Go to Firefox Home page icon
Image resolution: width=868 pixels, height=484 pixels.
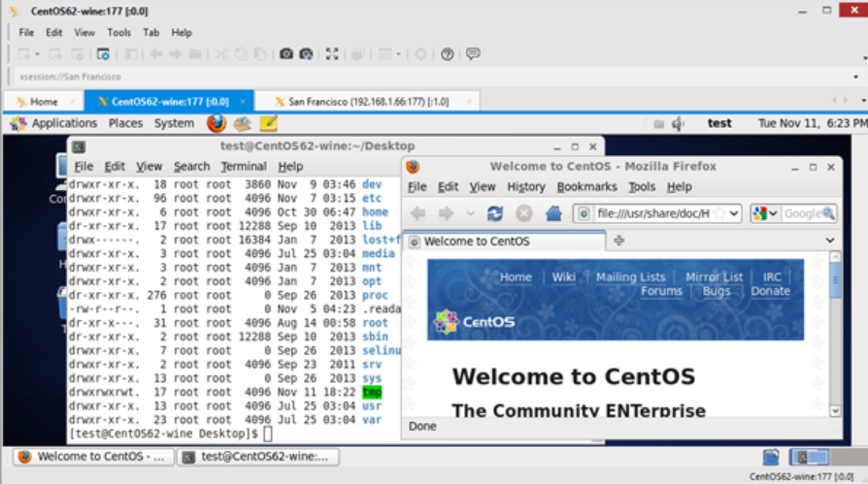[x=553, y=213]
